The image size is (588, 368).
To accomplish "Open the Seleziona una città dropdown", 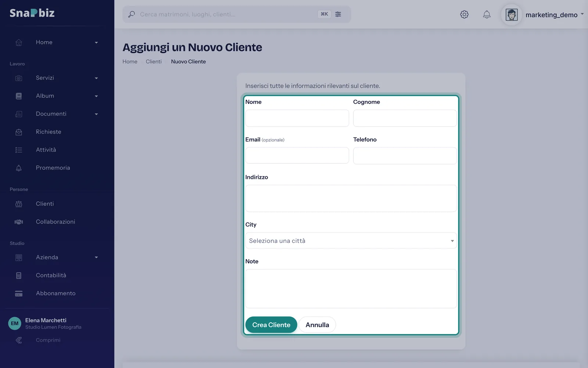I will (351, 241).
